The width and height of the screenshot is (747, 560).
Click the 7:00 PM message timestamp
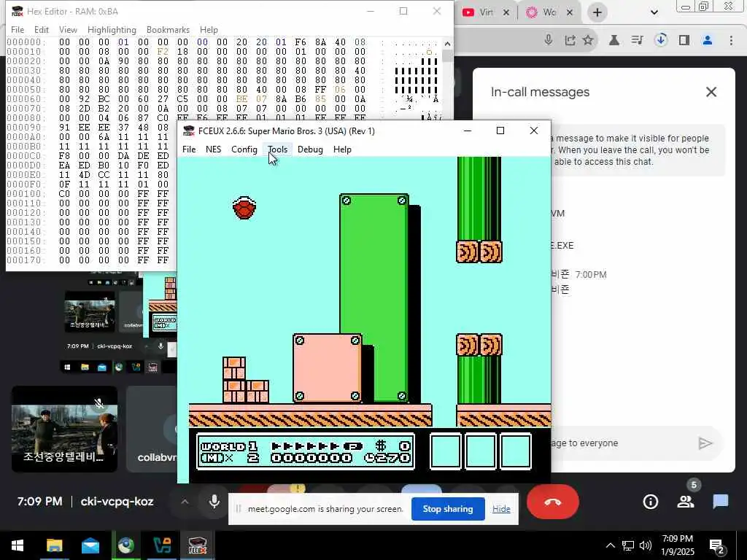coord(591,275)
